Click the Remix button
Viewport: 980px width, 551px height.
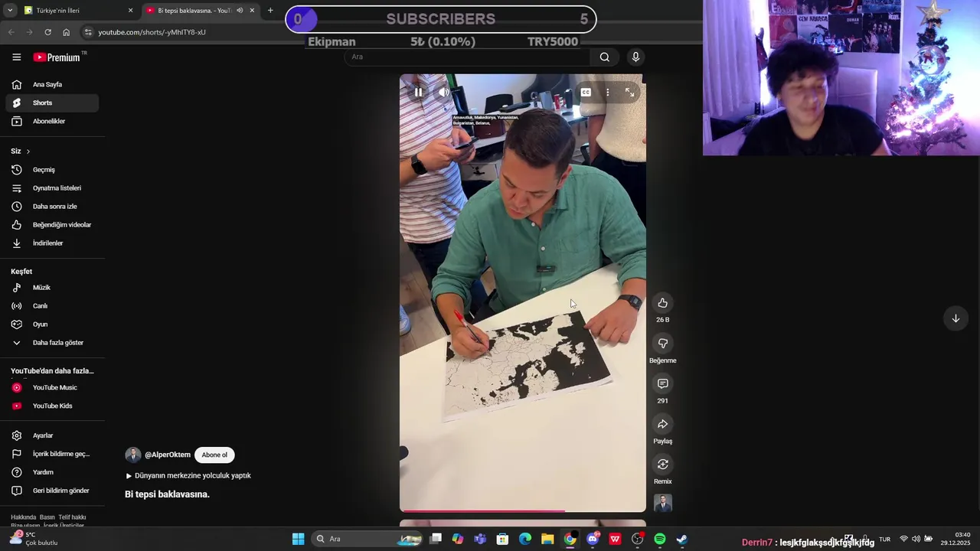click(x=663, y=465)
